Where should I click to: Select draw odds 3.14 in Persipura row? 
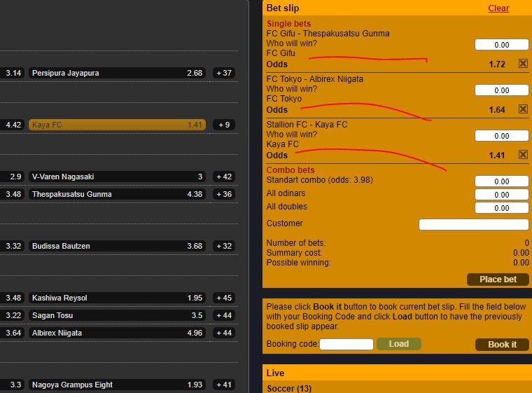pyautogui.click(x=12, y=73)
